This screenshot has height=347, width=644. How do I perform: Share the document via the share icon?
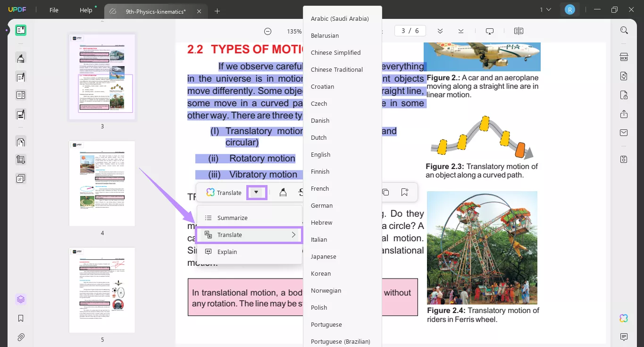[x=624, y=114]
